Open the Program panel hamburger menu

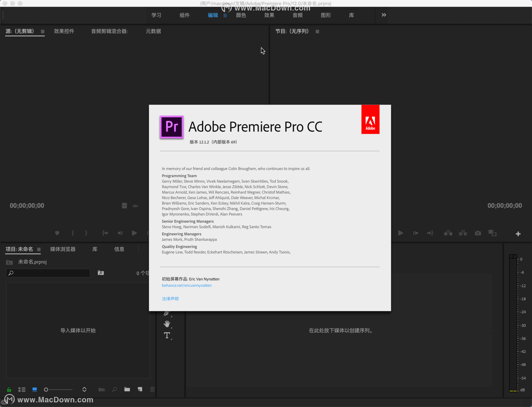(317, 32)
